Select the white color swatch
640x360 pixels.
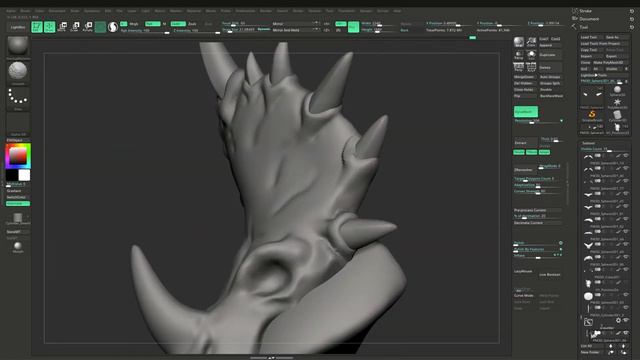(x=24, y=175)
